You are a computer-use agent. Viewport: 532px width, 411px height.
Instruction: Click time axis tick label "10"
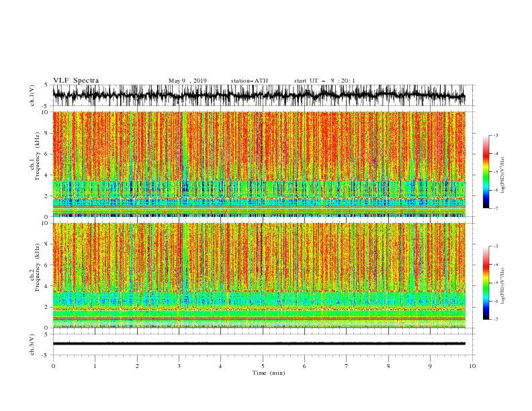point(472,366)
